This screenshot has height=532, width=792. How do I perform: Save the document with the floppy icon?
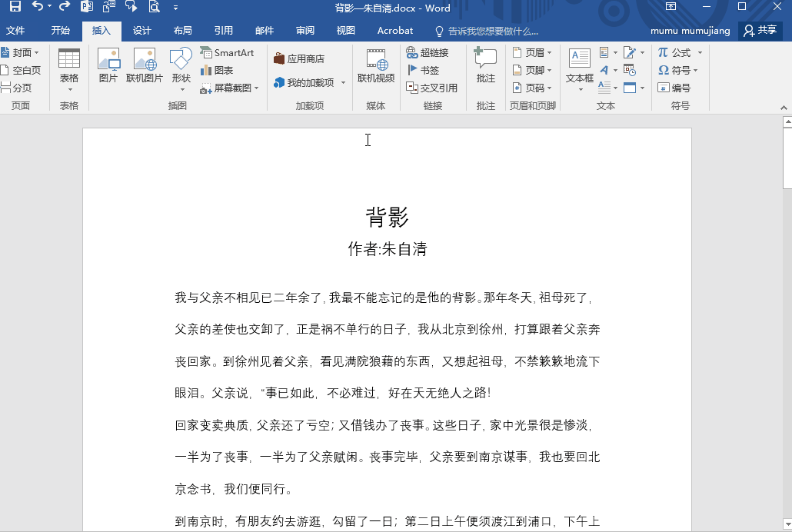(x=15, y=7)
